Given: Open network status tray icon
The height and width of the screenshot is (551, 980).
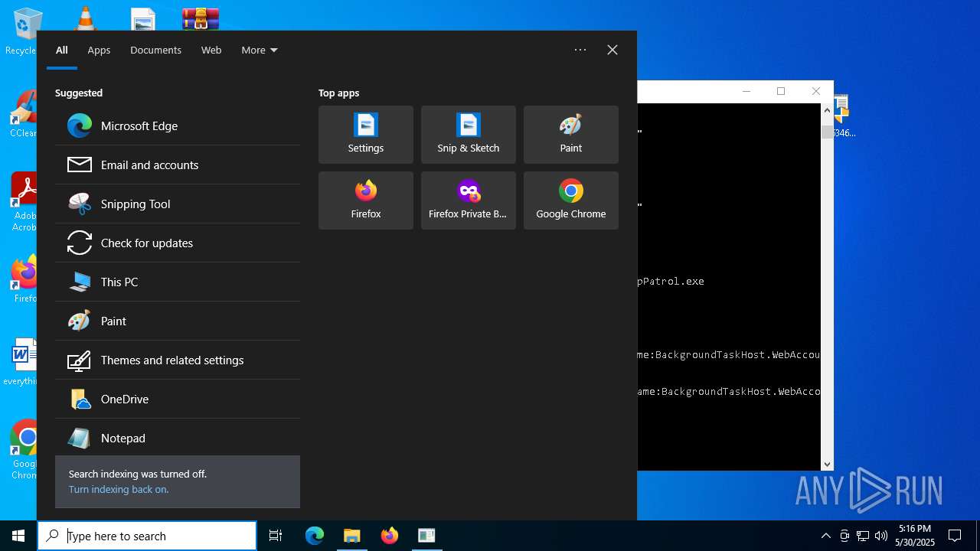Looking at the screenshot, I should pyautogui.click(x=862, y=536).
